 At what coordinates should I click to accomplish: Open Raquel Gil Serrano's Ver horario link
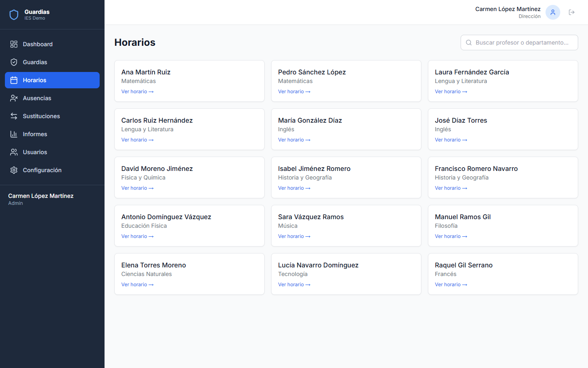(451, 285)
